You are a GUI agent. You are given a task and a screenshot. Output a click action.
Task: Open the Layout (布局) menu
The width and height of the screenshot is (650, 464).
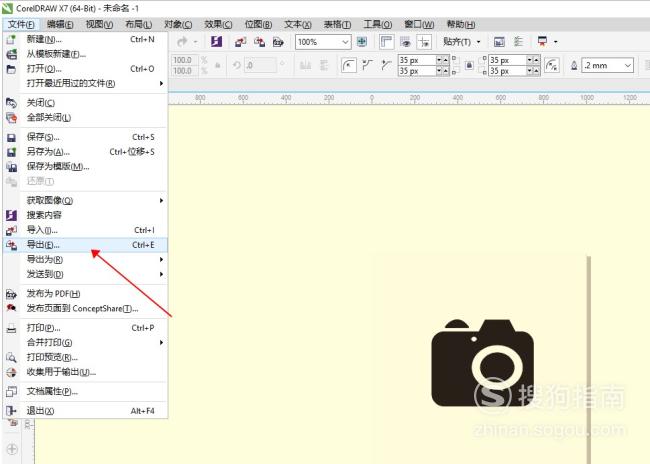pyautogui.click(x=138, y=24)
